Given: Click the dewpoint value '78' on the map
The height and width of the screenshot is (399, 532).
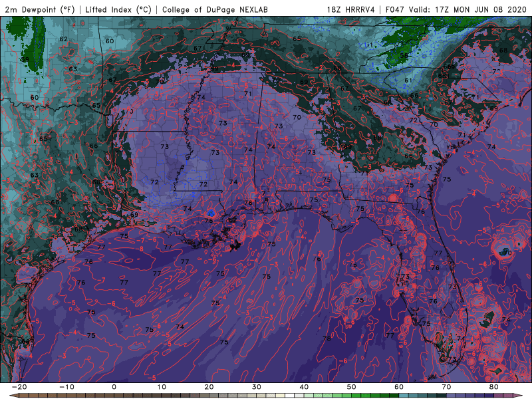Looking at the screenshot, I should coord(327,338).
